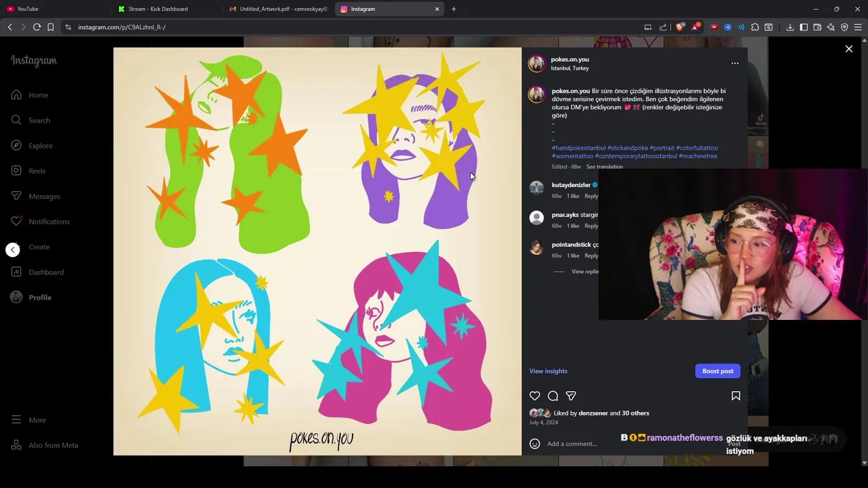
Task: Open Home in Instagram sidebar
Action: tap(30, 95)
